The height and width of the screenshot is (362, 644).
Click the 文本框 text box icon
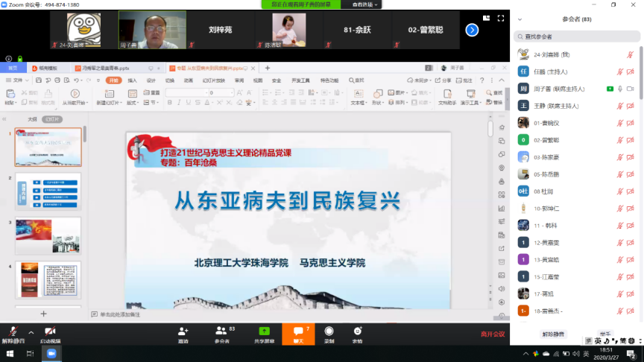pyautogui.click(x=358, y=94)
